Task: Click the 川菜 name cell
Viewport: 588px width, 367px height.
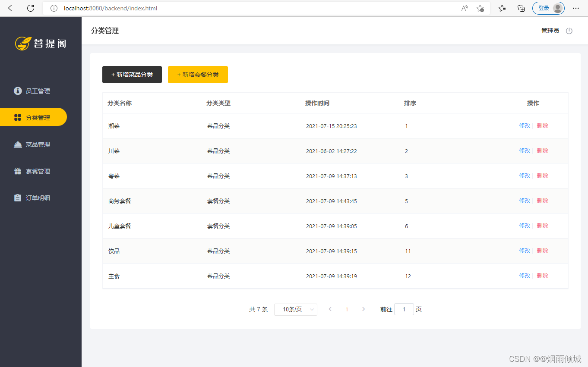Action: coord(114,151)
